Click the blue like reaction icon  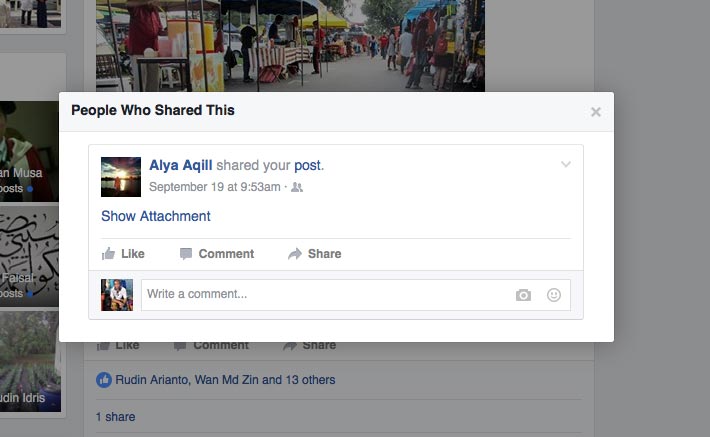[103, 380]
